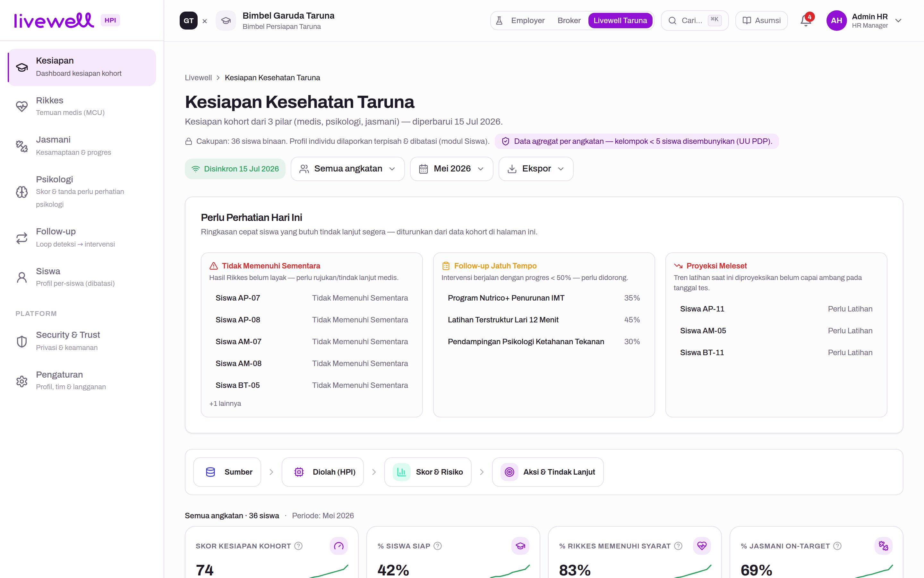Open notifications bell with 4 alerts

point(806,21)
